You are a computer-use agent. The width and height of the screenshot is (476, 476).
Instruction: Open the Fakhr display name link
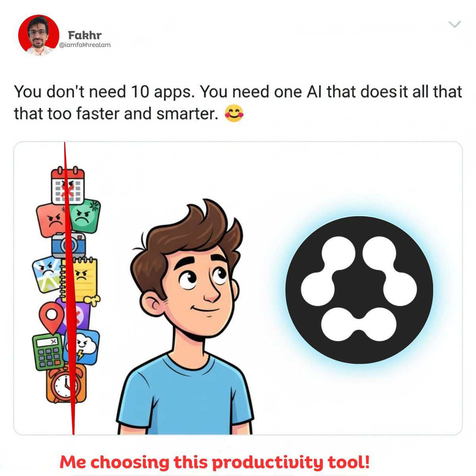[84, 35]
